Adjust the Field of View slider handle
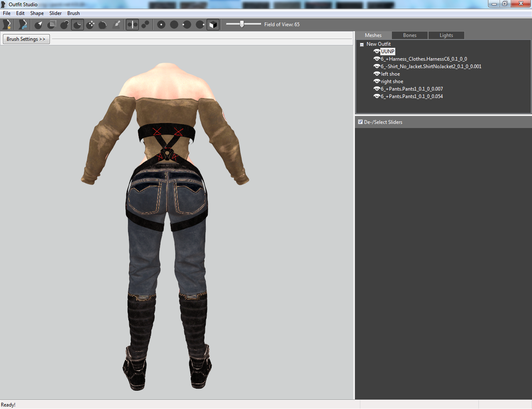532x409 pixels. pyautogui.click(x=242, y=24)
